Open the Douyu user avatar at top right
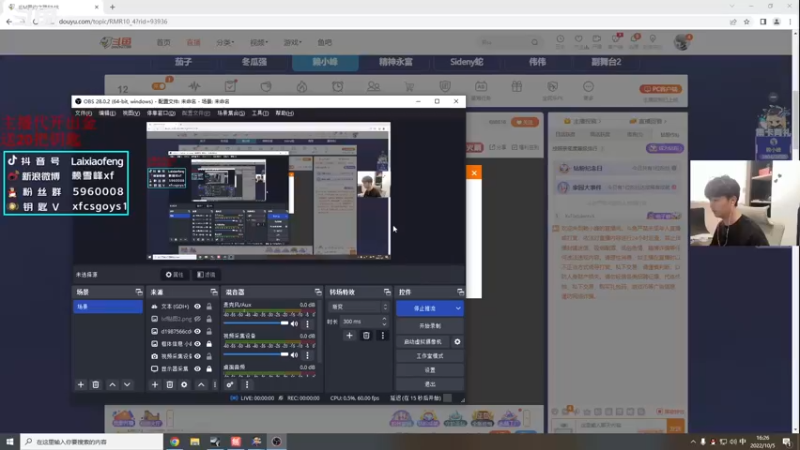This screenshot has width=800, height=450. point(682,42)
